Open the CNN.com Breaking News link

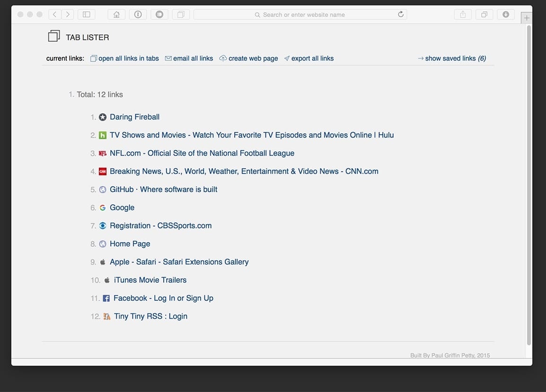244,171
